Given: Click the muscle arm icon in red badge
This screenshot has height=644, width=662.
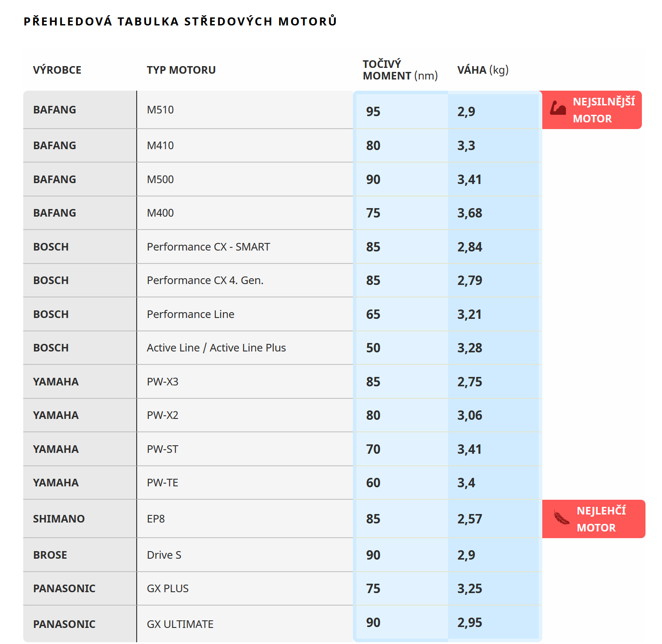Looking at the screenshot, I should (557, 108).
